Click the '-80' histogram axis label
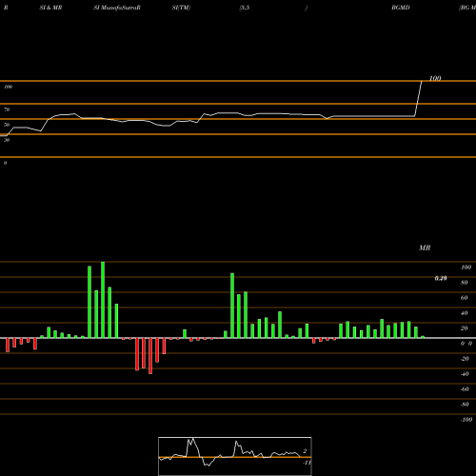 click(x=465, y=405)
